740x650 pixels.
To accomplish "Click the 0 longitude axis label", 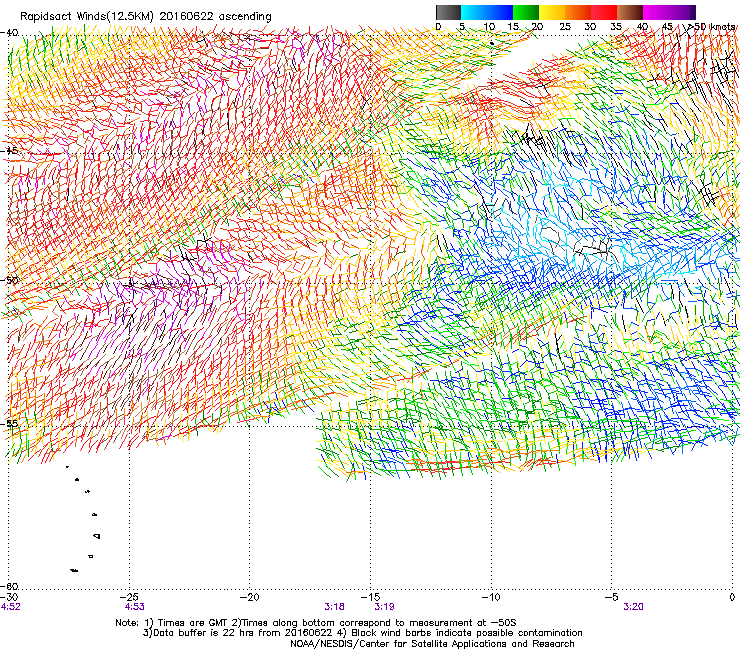I will 732,597.
